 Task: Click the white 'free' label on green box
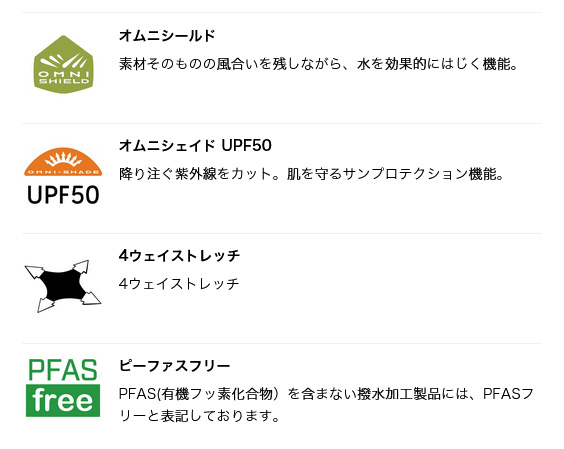point(63,400)
